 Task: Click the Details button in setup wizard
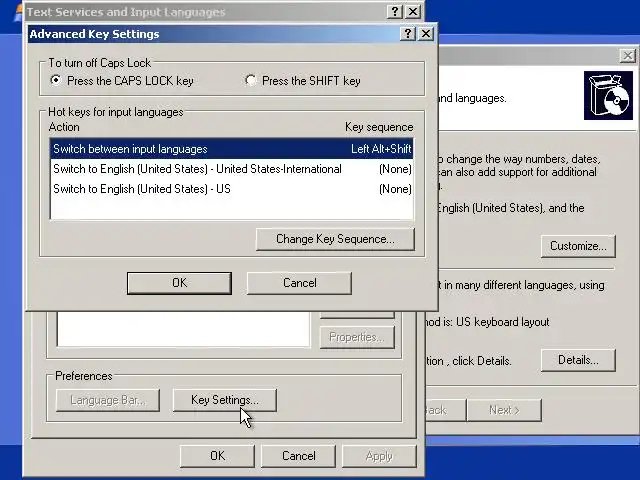578,360
